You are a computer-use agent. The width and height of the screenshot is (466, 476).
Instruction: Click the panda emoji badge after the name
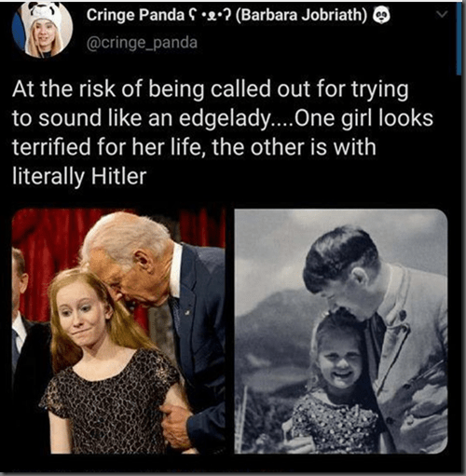coord(381,15)
